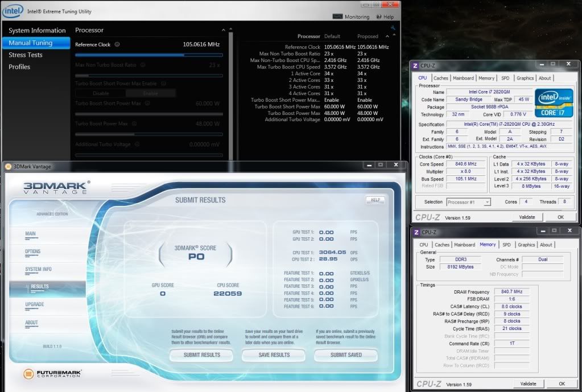Click the CPU TEST 1 value 3064.05
This screenshot has width=582, height=392.
tap(332, 253)
